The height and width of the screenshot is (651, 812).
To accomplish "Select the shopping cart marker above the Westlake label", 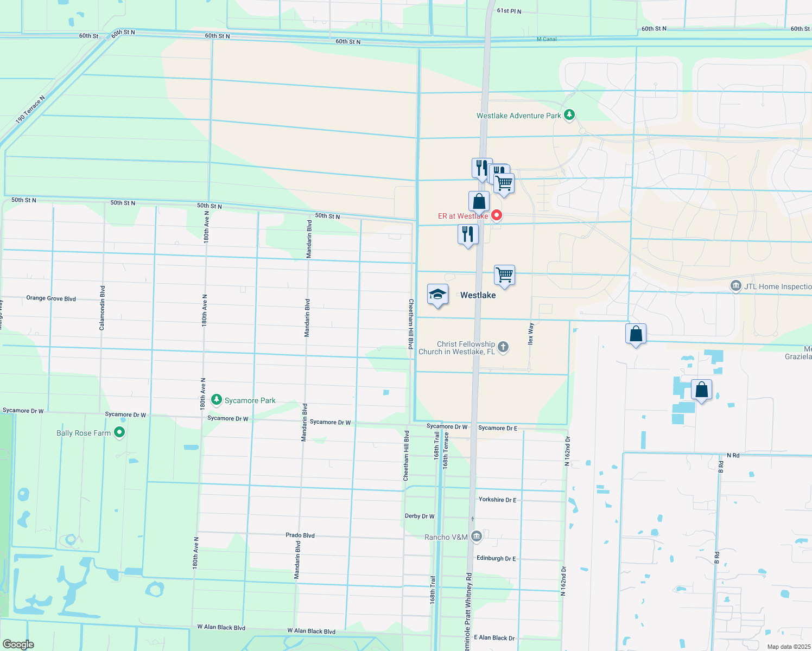I will 505,277.
